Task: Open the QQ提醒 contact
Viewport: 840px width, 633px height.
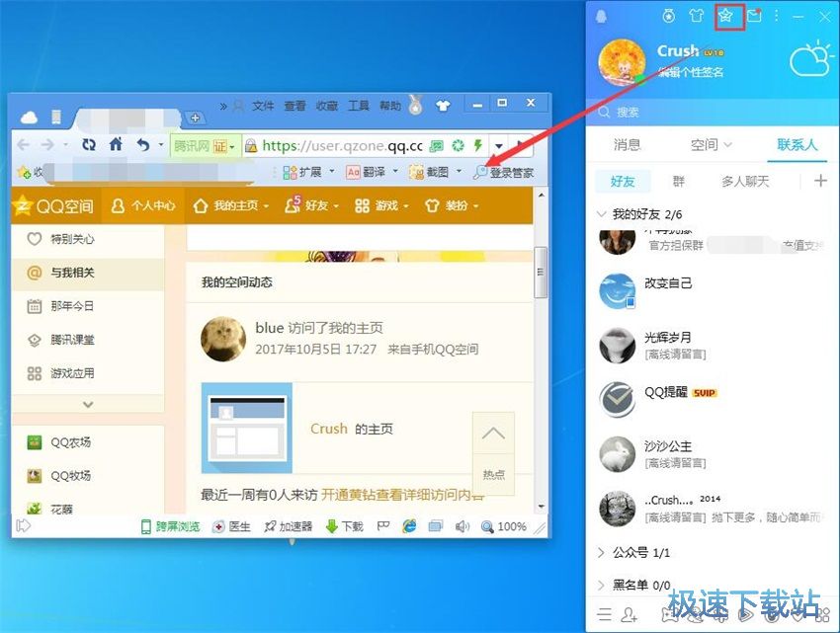Action: [713, 399]
